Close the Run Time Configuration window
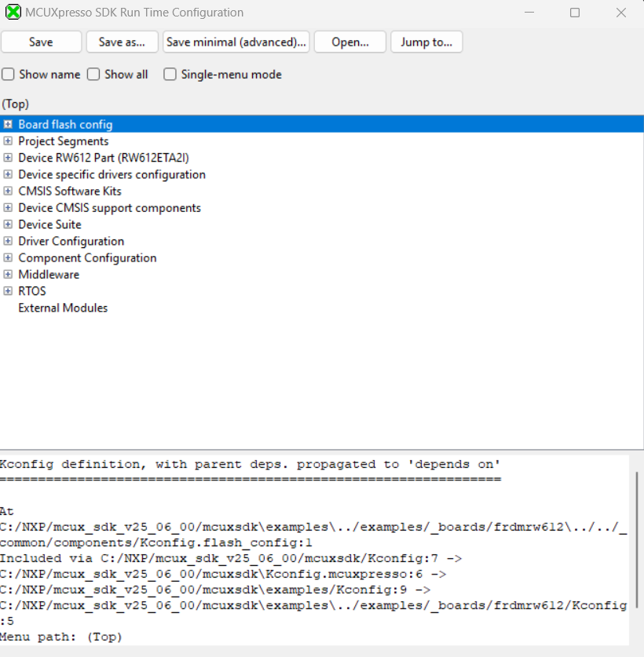This screenshot has width=644, height=657. click(621, 13)
